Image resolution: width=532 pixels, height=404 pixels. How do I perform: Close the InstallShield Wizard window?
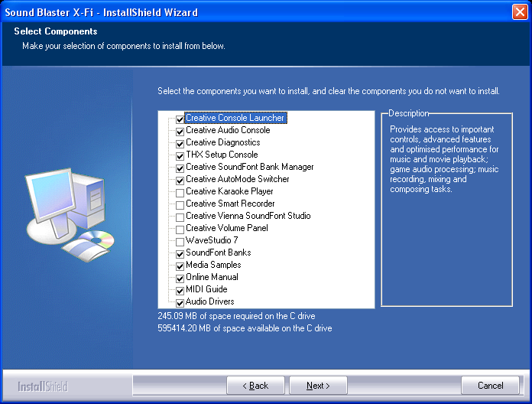[520, 12]
